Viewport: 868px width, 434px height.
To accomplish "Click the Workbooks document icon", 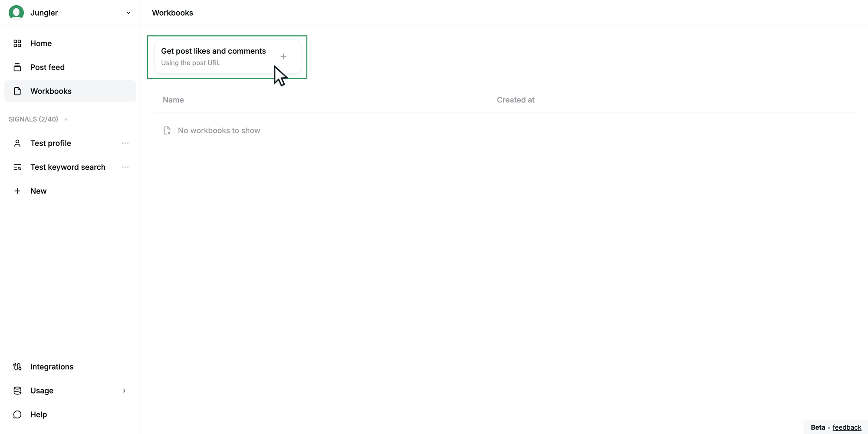I will click(17, 91).
